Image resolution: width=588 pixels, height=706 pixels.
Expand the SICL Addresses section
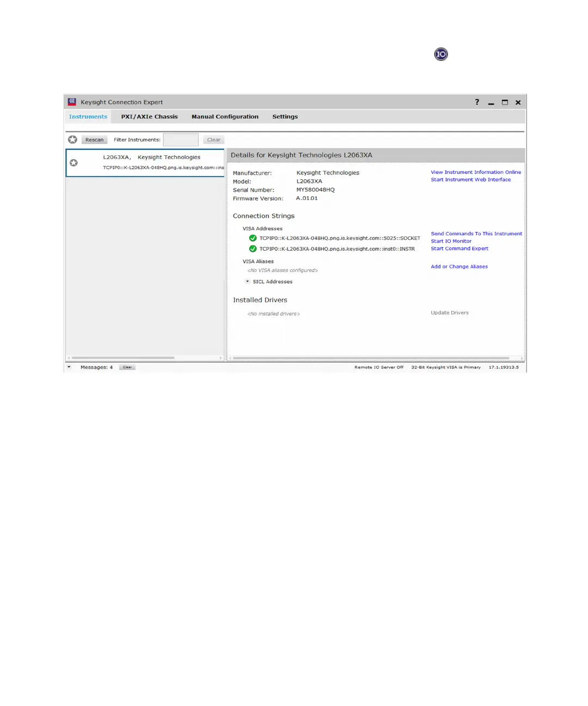pos(247,282)
